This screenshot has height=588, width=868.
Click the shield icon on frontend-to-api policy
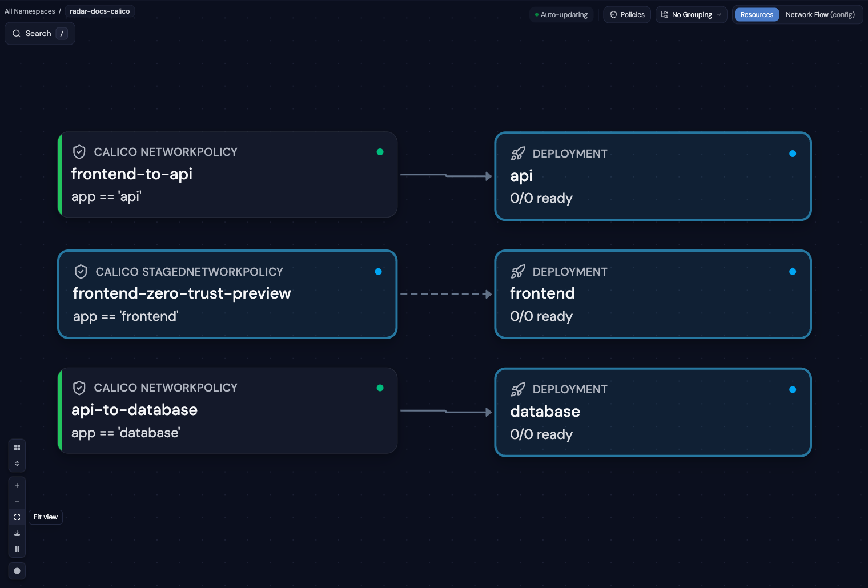(79, 152)
